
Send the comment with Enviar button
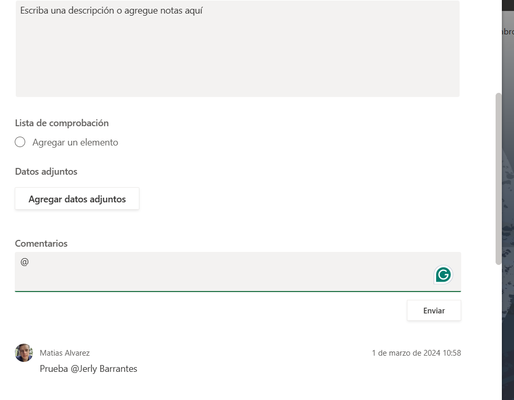point(434,311)
